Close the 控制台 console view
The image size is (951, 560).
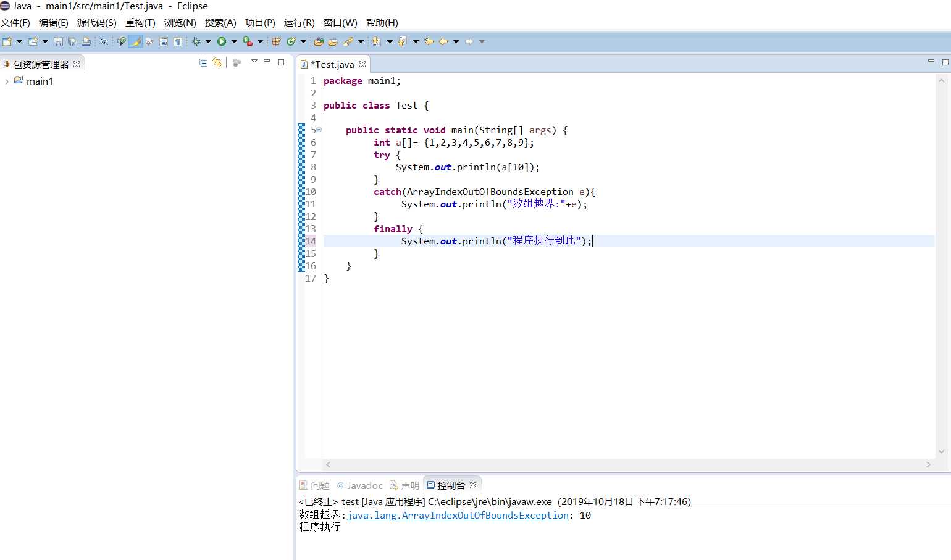point(473,485)
